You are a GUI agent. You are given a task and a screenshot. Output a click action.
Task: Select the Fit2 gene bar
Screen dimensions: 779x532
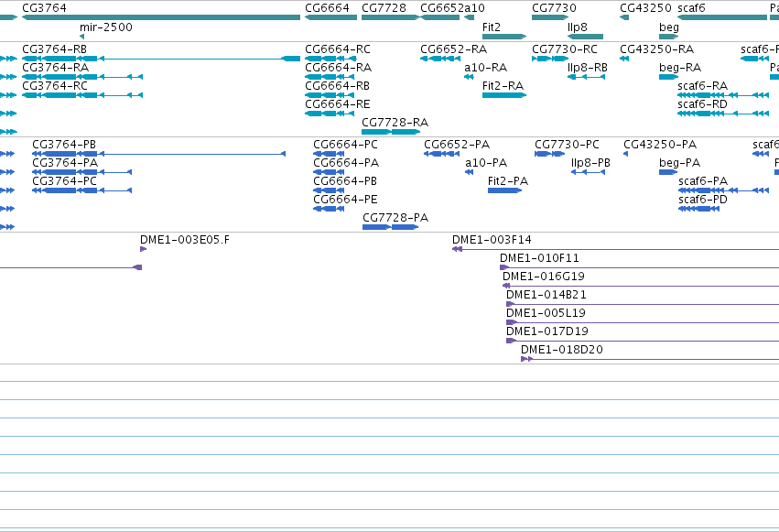point(504,37)
